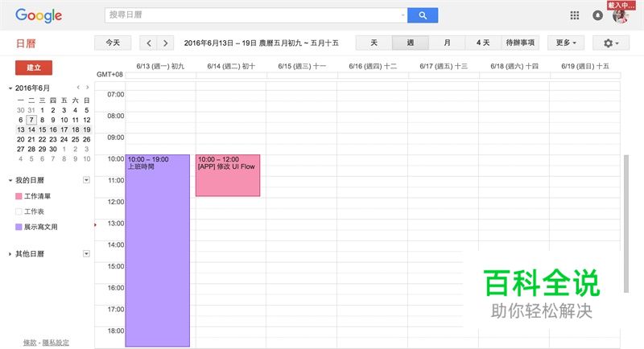
Task: Switch to 天 day view
Action: pyautogui.click(x=374, y=43)
